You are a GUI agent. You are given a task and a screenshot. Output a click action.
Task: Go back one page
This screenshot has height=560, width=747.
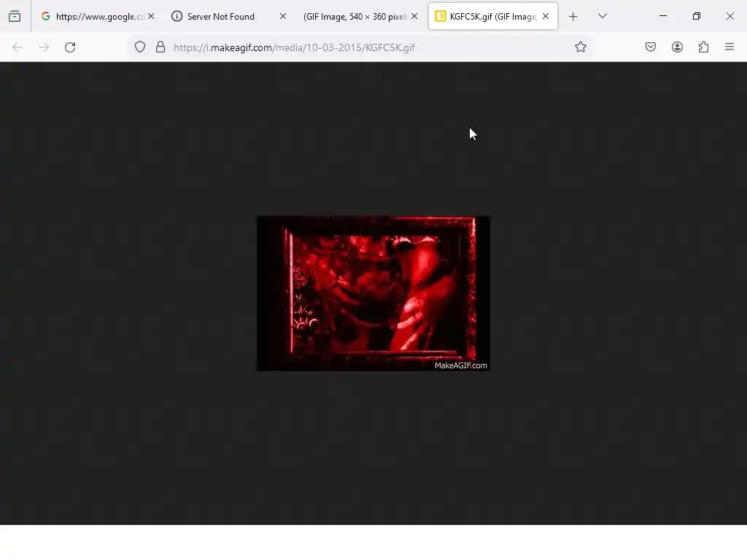(18, 47)
